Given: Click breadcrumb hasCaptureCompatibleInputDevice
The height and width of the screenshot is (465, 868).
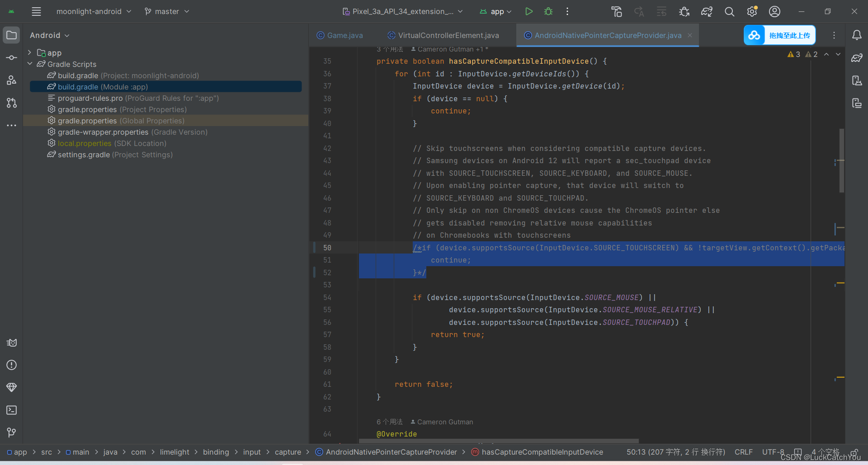Looking at the screenshot, I should [537, 452].
